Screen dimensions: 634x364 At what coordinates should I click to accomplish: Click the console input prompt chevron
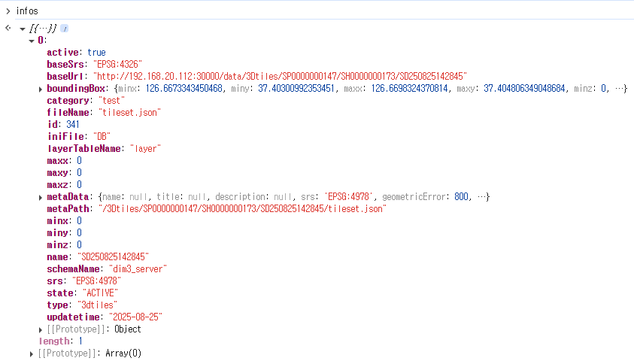pos(8,11)
